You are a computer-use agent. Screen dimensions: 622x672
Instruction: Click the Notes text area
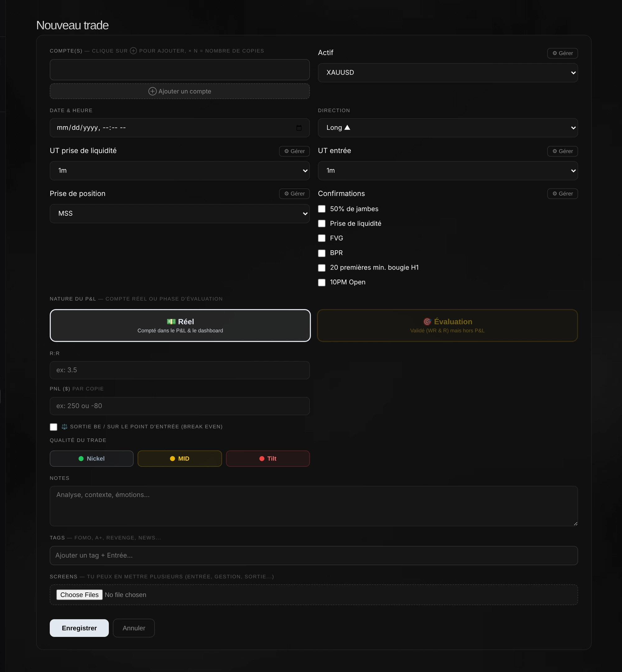click(x=314, y=506)
